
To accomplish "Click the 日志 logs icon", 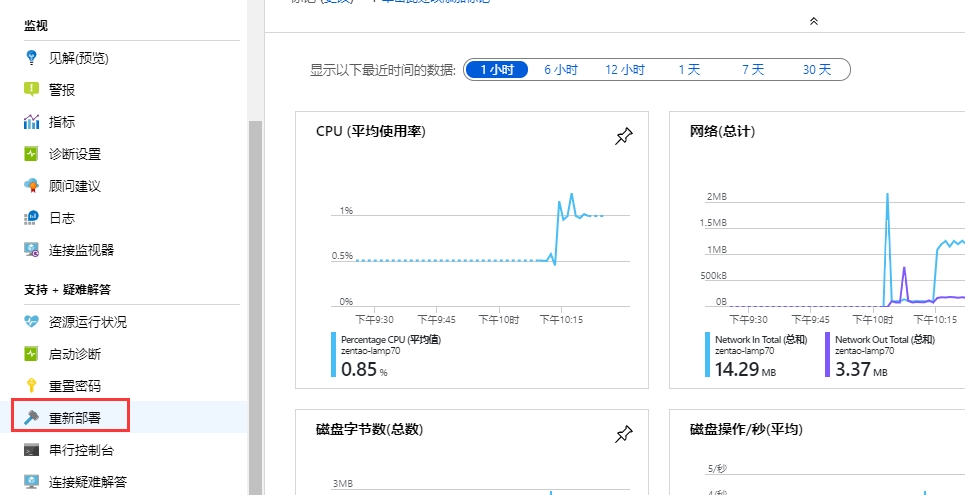I will pos(31,218).
